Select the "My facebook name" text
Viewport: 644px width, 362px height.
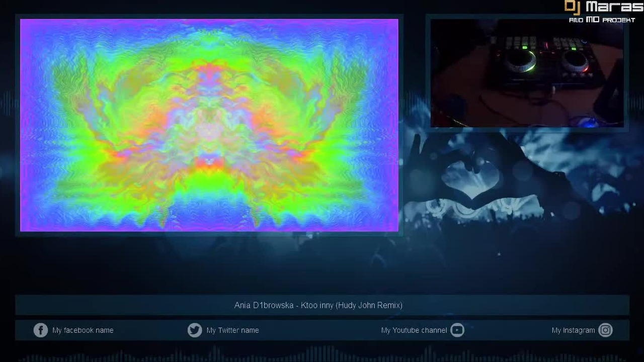coord(83,330)
